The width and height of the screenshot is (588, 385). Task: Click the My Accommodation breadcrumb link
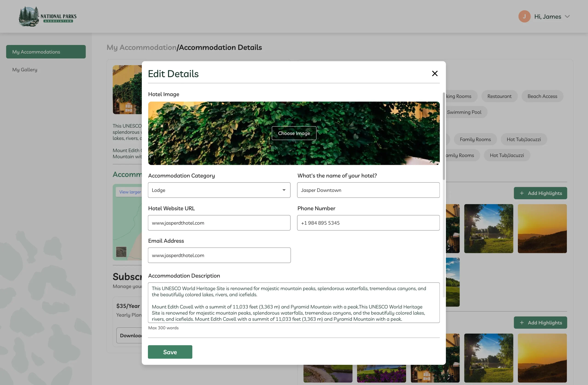[x=141, y=47]
